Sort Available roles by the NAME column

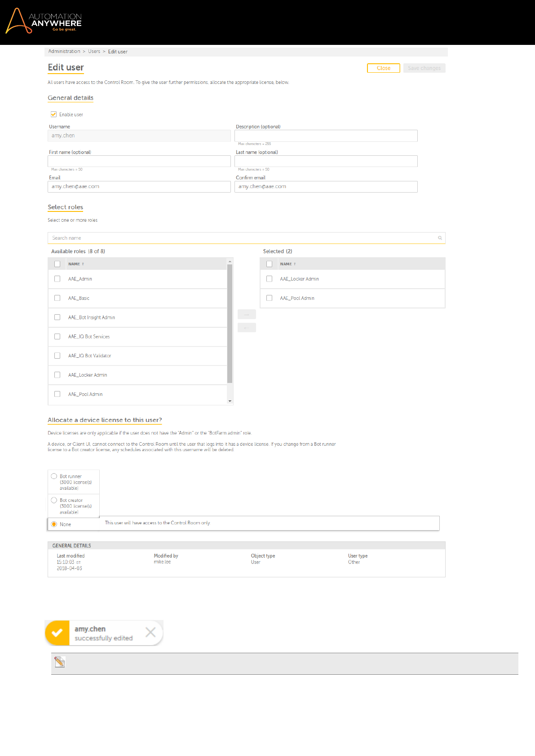[75, 264]
